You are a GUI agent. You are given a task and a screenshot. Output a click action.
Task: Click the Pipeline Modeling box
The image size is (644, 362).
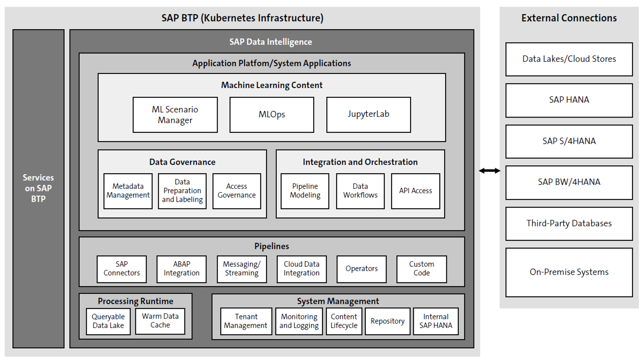305,191
